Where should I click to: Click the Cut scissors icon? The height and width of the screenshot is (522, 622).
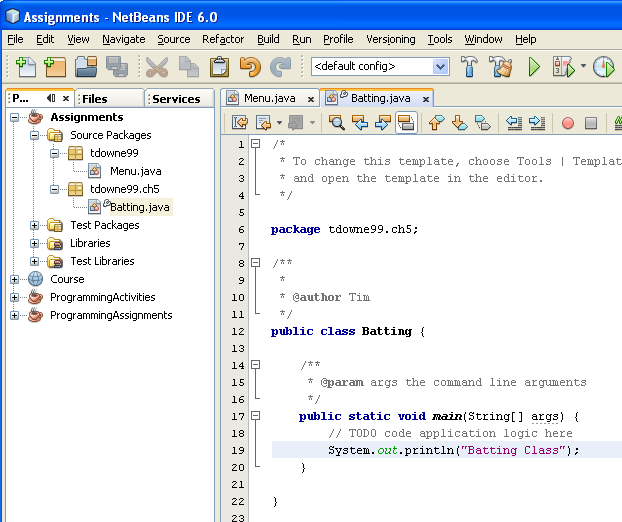pyautogui.click(x=156, y=67)
